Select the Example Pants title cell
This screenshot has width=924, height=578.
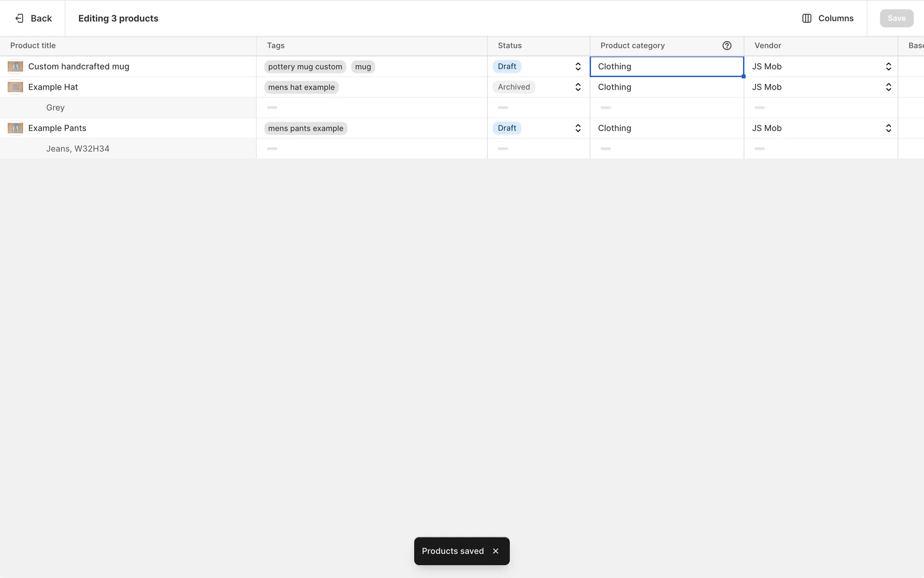tap(57, 128)
